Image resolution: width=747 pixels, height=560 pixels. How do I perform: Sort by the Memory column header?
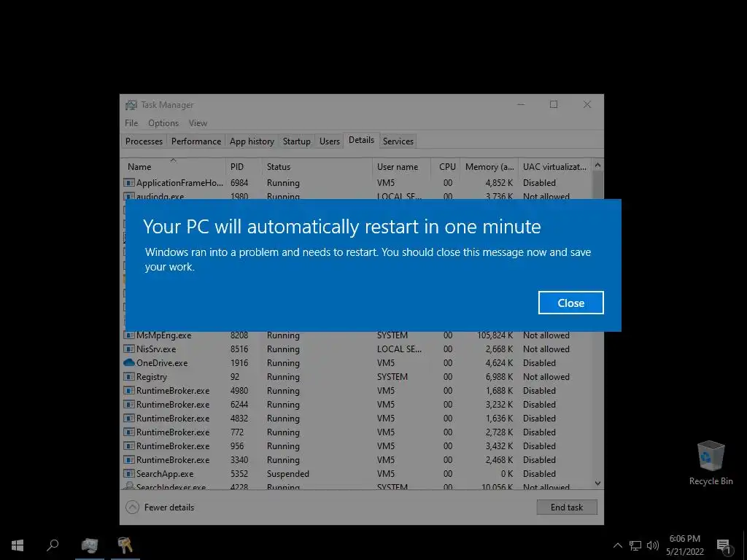[489, 167]
